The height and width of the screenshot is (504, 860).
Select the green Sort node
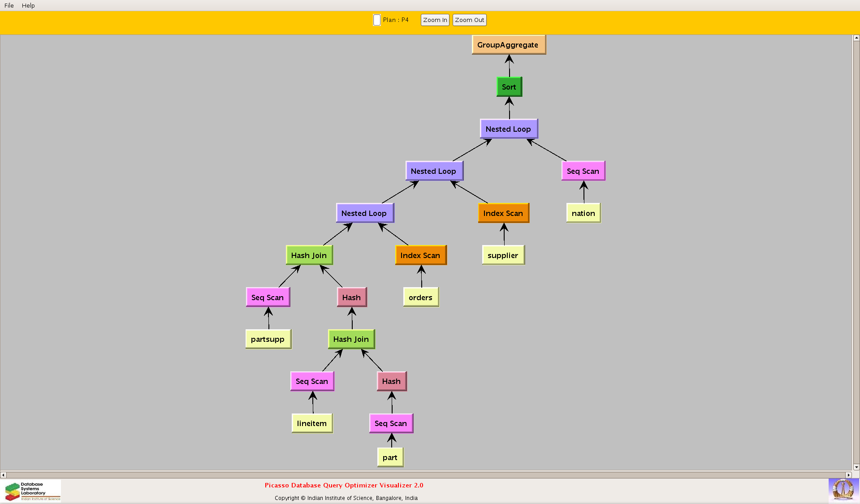[x=509, y=87]
